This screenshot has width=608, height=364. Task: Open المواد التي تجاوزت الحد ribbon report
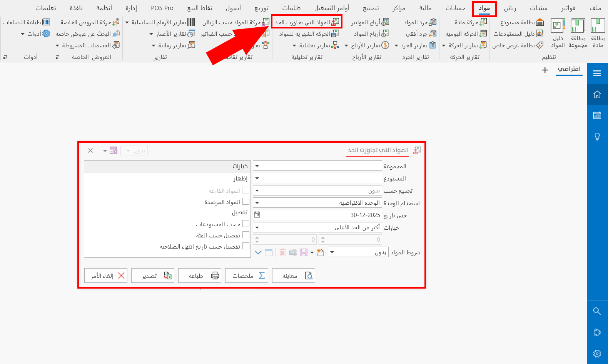pyautogui.click(x=307, y=22)
